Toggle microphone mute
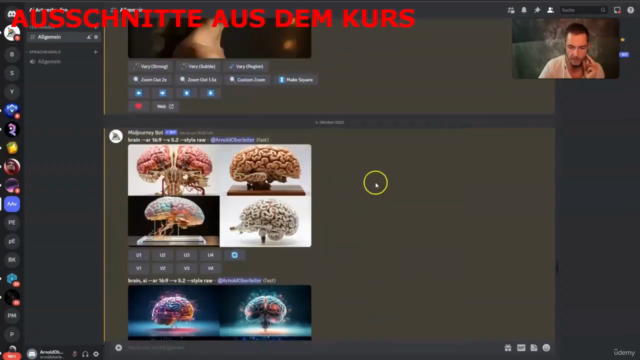This screenshot has height=360, width=640. [x=74, y=354]
